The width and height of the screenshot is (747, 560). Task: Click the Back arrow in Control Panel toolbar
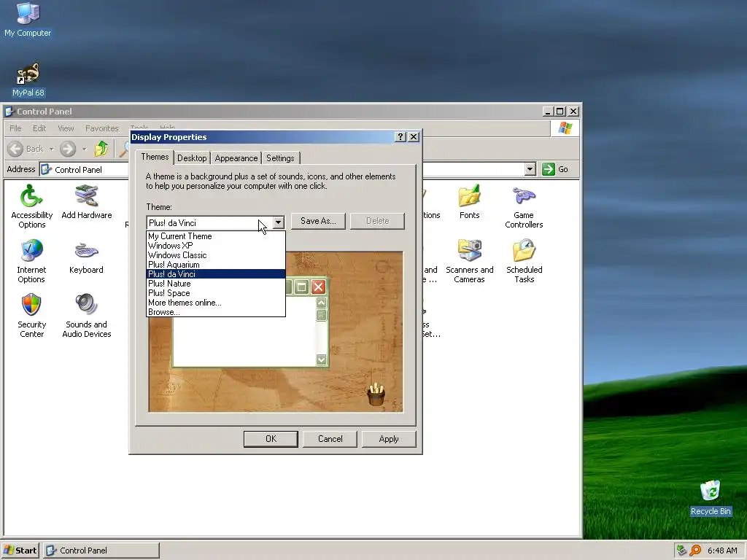pyautogui.click(x=16, y=149)
